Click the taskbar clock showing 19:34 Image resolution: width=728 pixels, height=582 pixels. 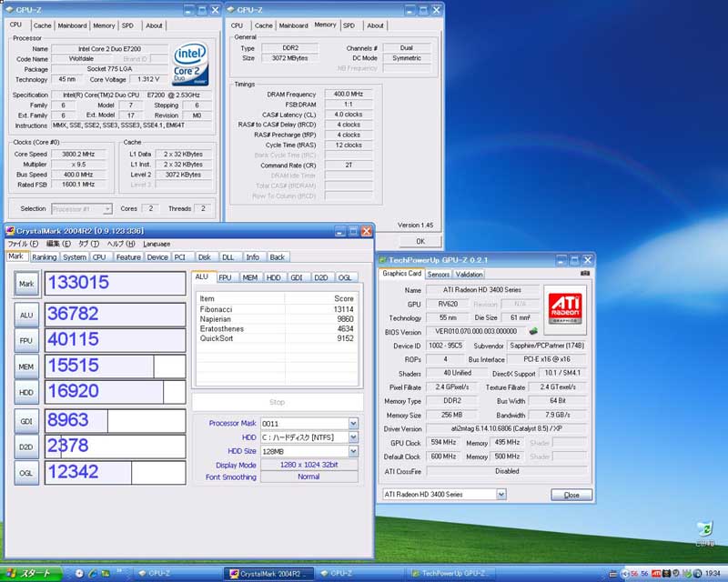tap(713, 574)
